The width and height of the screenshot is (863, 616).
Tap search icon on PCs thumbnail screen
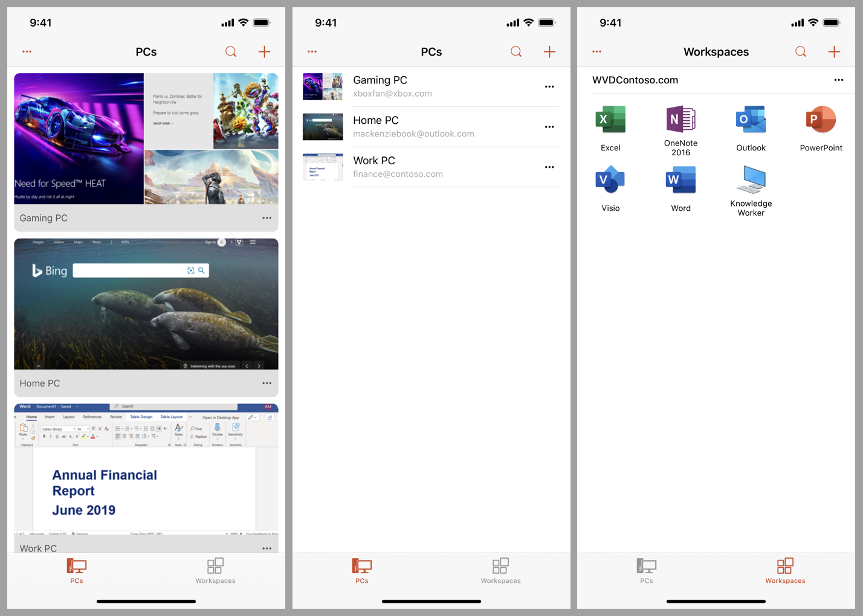point(231,52)
